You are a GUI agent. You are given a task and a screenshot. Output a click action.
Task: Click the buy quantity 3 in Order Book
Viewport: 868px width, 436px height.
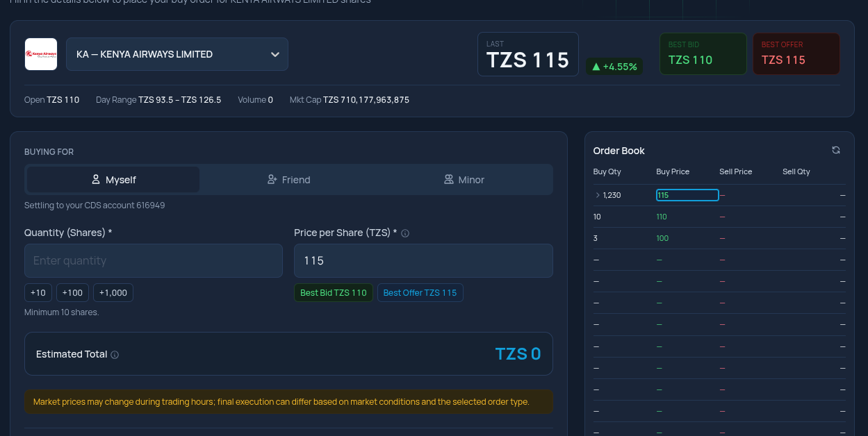point(596,238)
